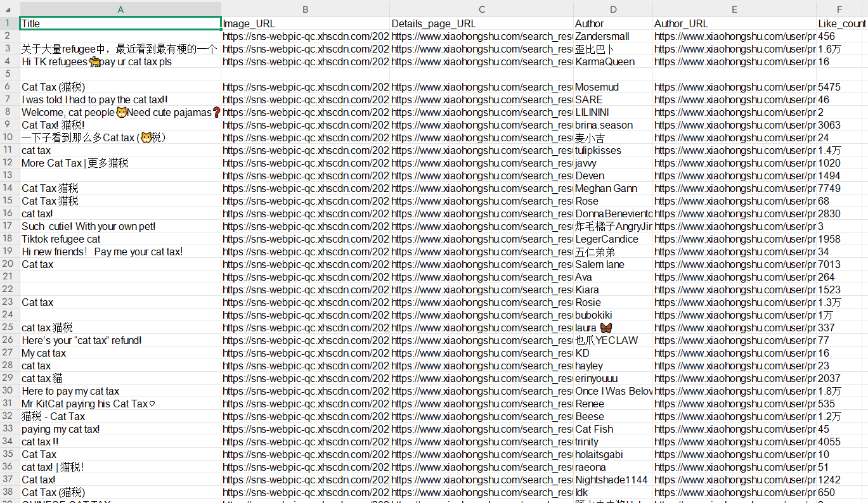Viewport: 868px width, 503px height.
Task: Select author cell 'bubokiki'
Action: tap(613, 315)
